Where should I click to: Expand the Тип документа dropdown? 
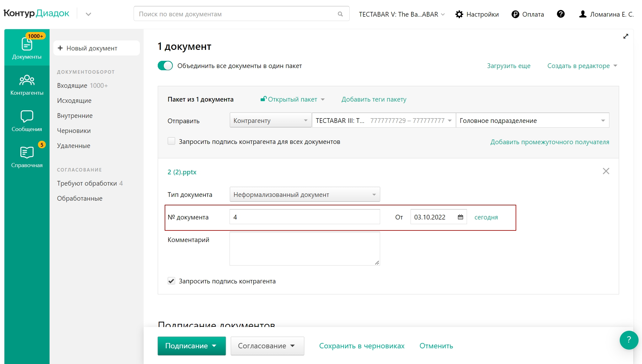click(305, 195)
